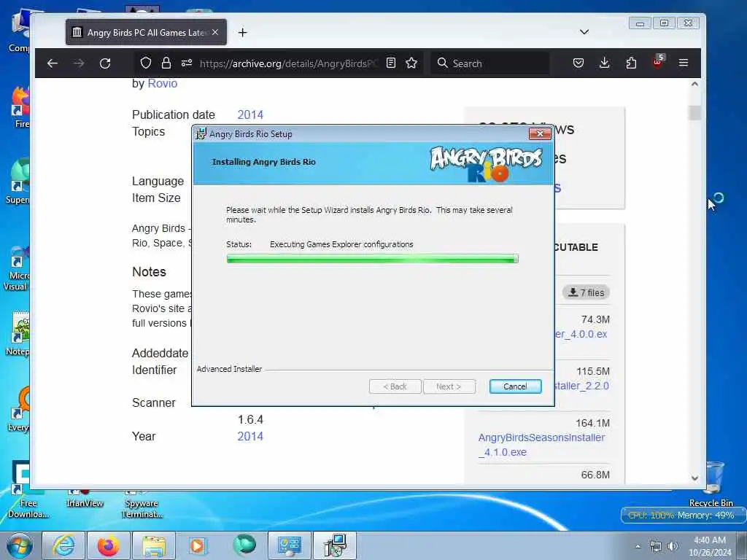Click page scrollbar down arrow
Screen dimensions: 747x560
tap(694, 478)
